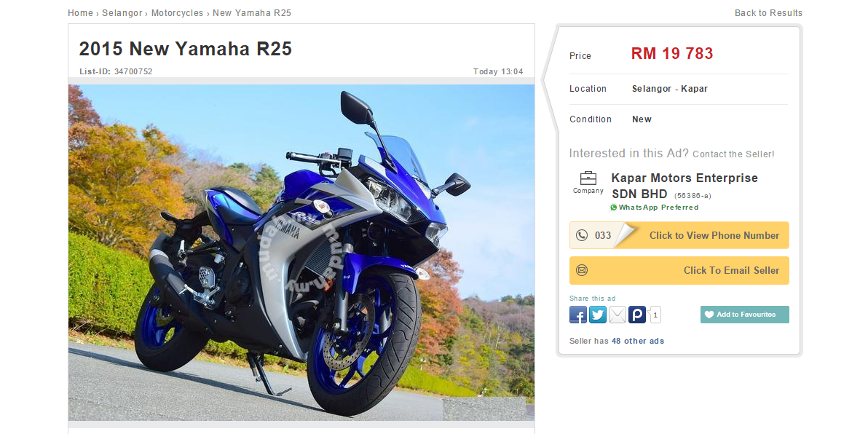Add this ad to Favourites
Image resolution: width=868 pixels, height=434 pixels.
tap(744, 315)
